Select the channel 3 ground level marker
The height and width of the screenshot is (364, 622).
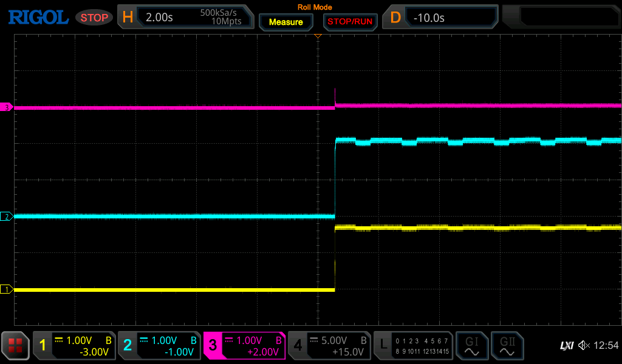coord(6,107)
